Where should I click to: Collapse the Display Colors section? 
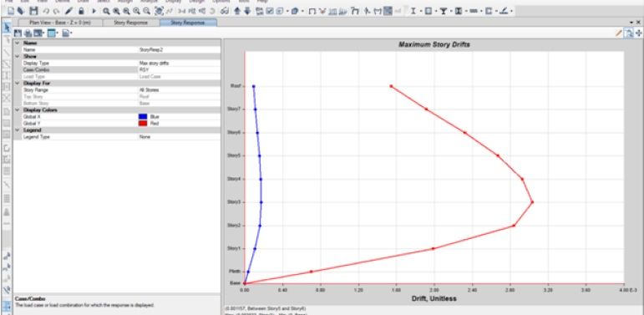pos(18,110)
